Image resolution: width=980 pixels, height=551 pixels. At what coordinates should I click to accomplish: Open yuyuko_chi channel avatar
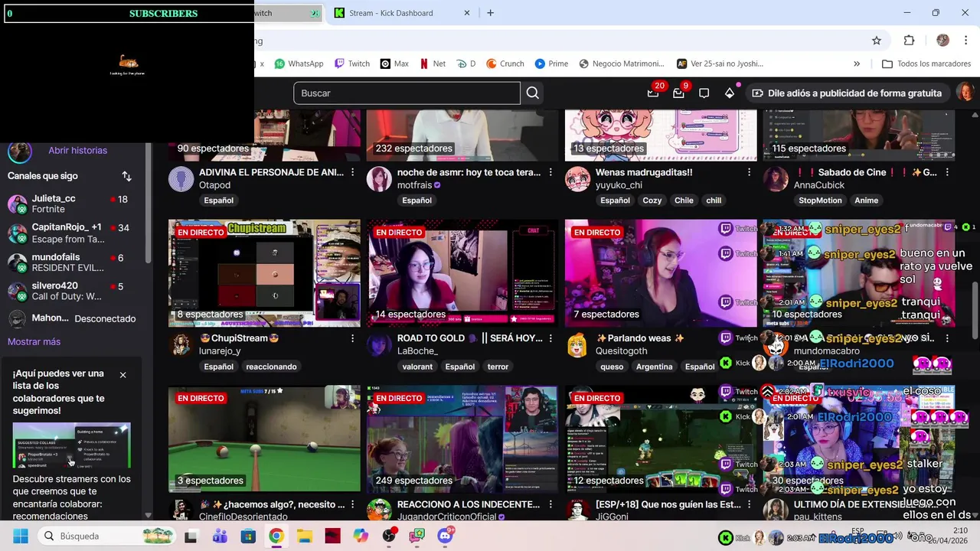pos(577,179)
